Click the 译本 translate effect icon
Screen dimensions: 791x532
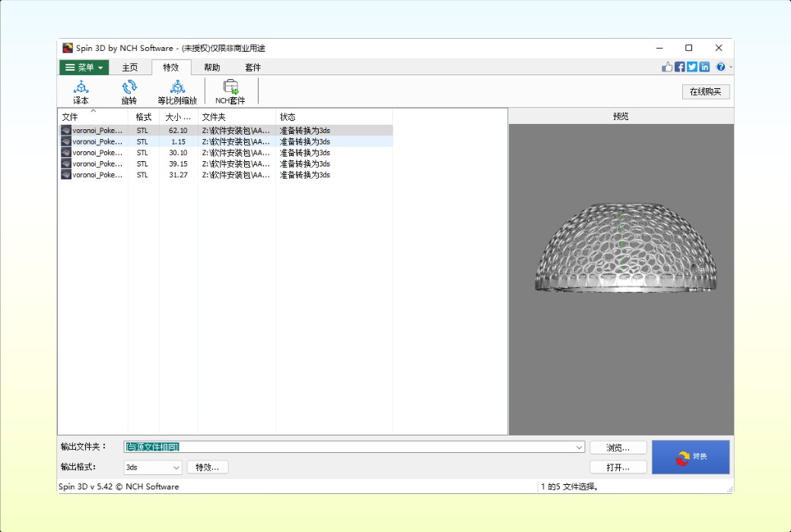(x=81, y=92)
